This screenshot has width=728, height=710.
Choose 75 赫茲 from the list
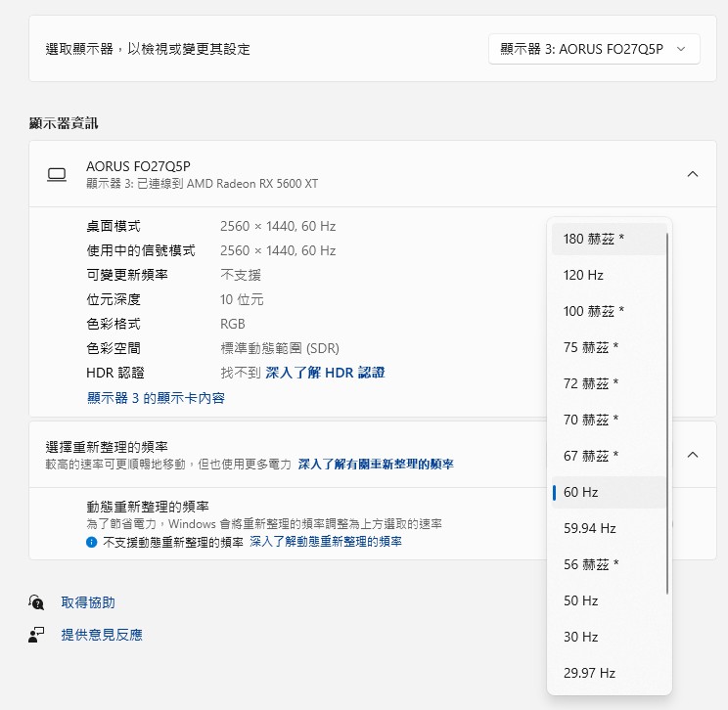tap(608, 347)
